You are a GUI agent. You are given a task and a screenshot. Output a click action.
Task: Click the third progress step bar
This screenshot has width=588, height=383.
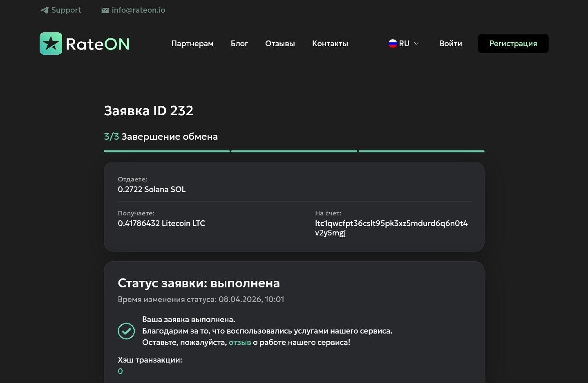point(421,151)
